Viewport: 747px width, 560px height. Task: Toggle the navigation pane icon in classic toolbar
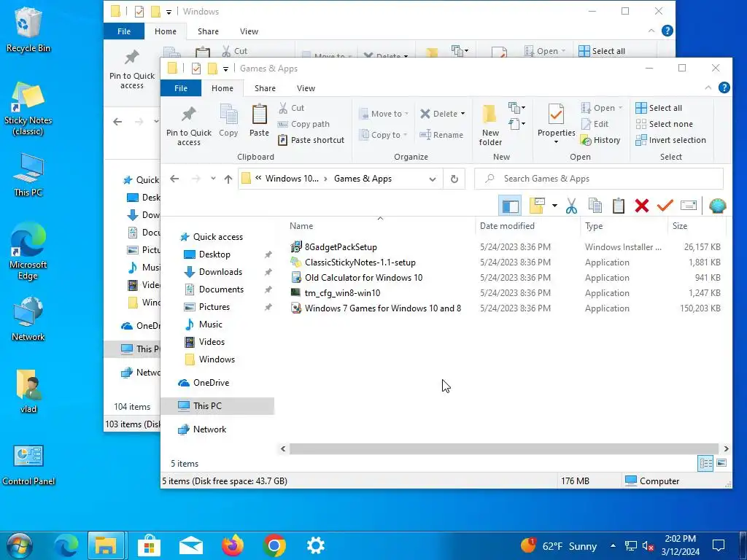[510, 206]
